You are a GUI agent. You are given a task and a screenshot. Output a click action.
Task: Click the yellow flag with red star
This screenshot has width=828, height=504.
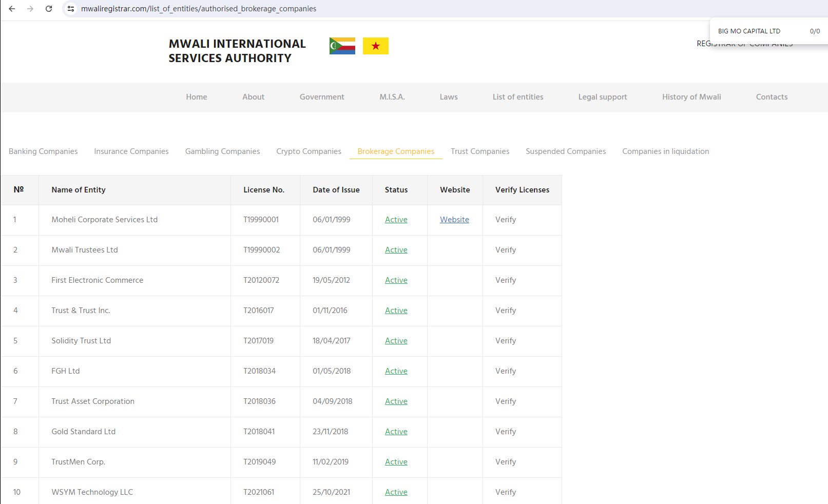(375, 46)
